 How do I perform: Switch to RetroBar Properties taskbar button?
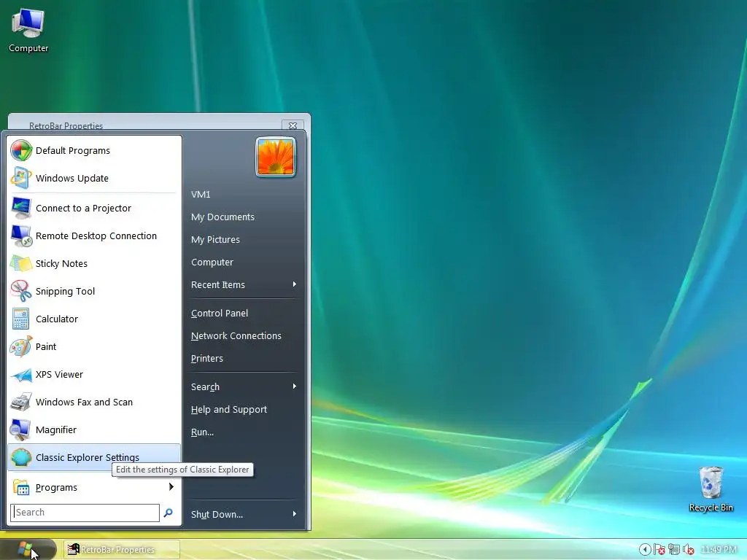tap(122, 550)
